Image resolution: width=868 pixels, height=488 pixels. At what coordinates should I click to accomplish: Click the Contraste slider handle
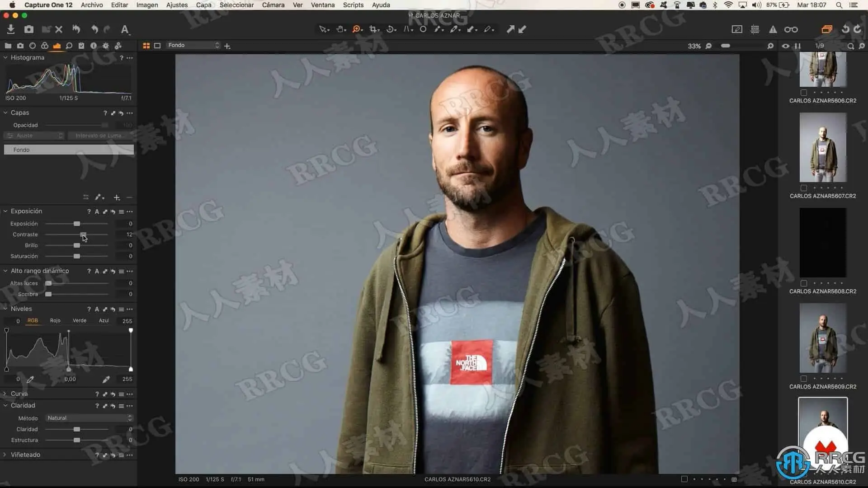83,235
